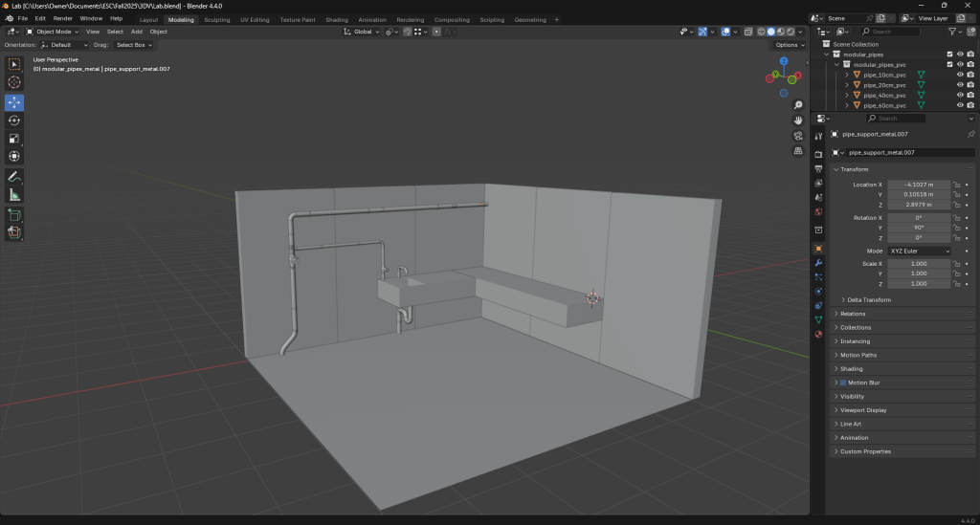The height and width of the screenshot is (525, 980).
Task: Click the Location X value field
Action: [919, 184]
